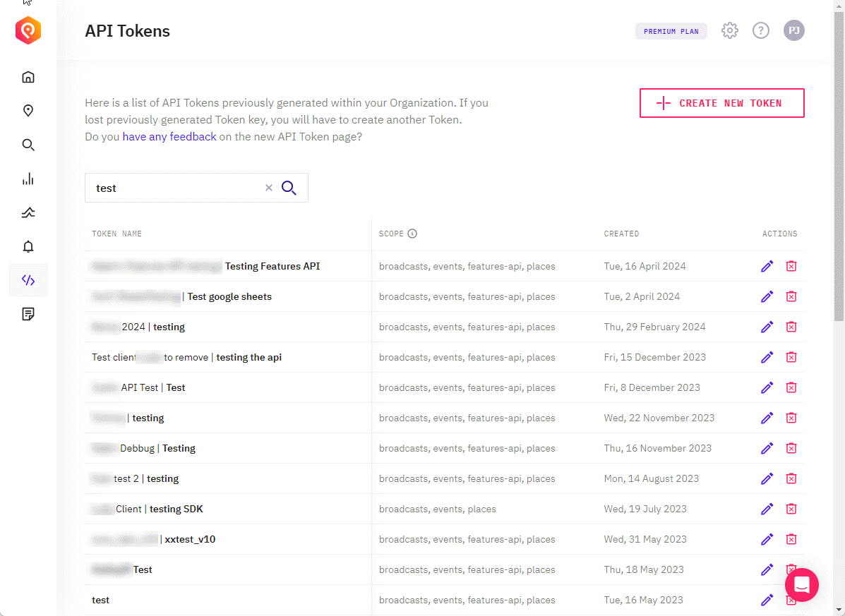
Task: Click Create New Token button
Action: (x=721, y=103)
